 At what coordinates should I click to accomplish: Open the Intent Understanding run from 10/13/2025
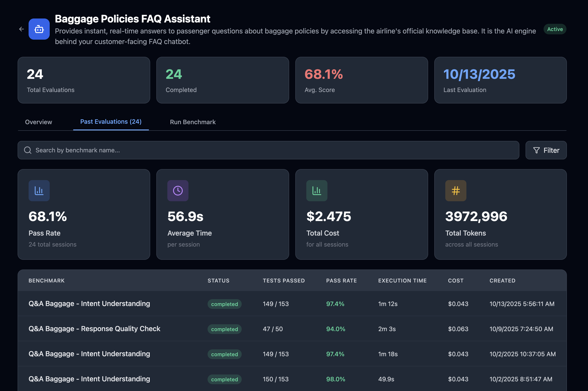[89, 303]
